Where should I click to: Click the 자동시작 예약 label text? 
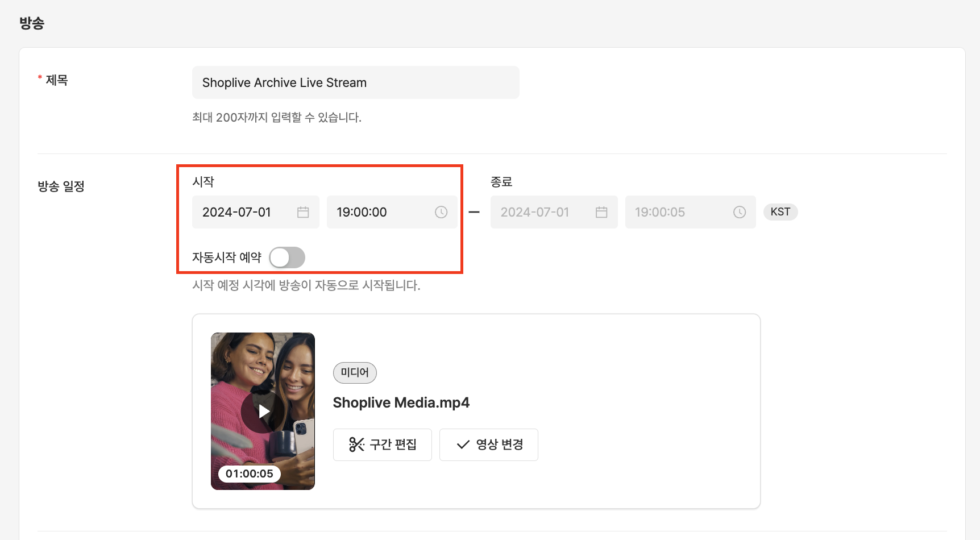[x=227, y=257]
